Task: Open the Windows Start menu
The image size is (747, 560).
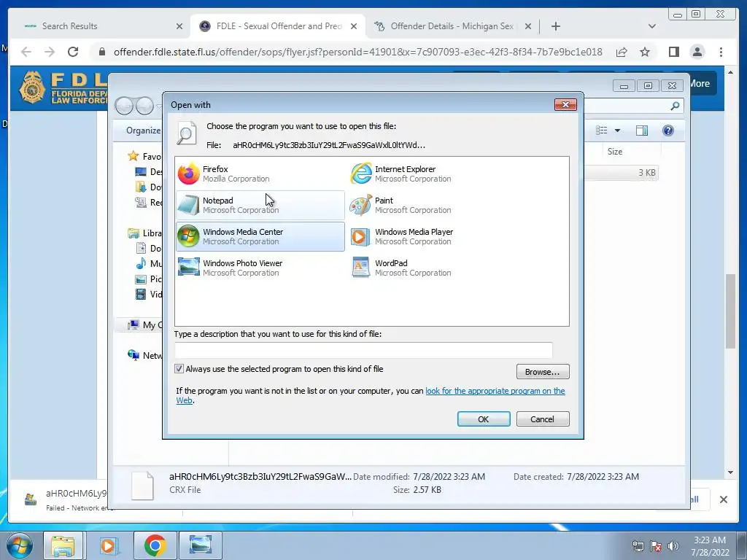Action: click(18, 545)
